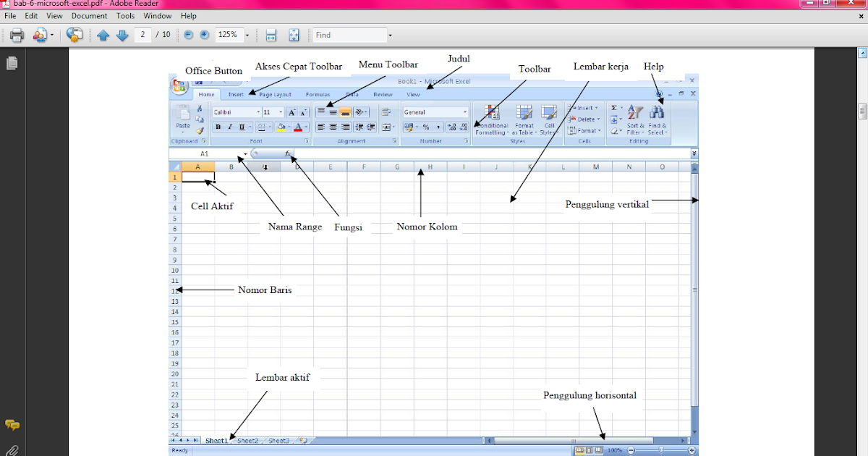The height and width of the screenshot is (456, 868).
Task: Open the Adobe Reader collaborate people icon
Action: click(40, 35)
